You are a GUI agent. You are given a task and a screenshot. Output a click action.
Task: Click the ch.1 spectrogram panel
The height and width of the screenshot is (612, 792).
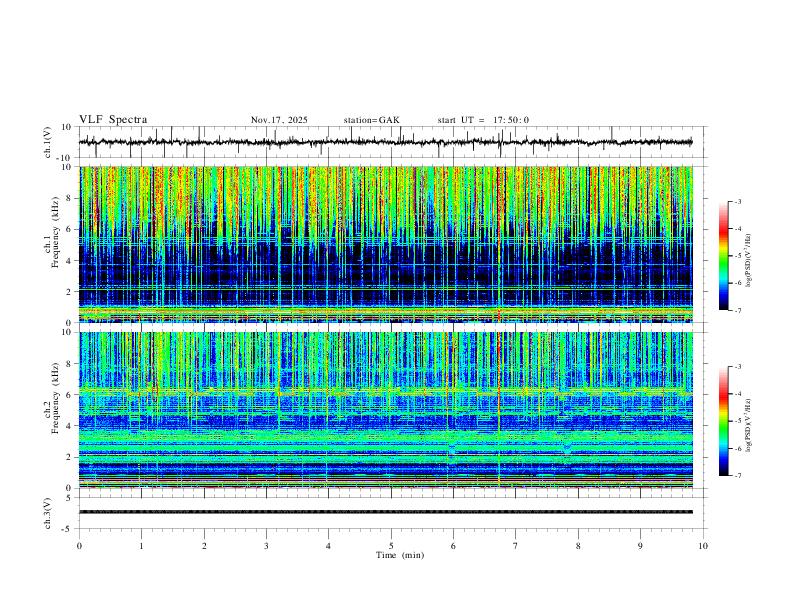click(385, 244)
